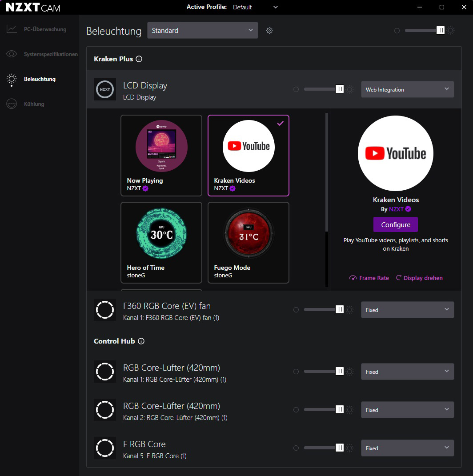Click the F RGB Core brightness slider
The height and width of the screenshot is (476, 473).
(324, 448)
